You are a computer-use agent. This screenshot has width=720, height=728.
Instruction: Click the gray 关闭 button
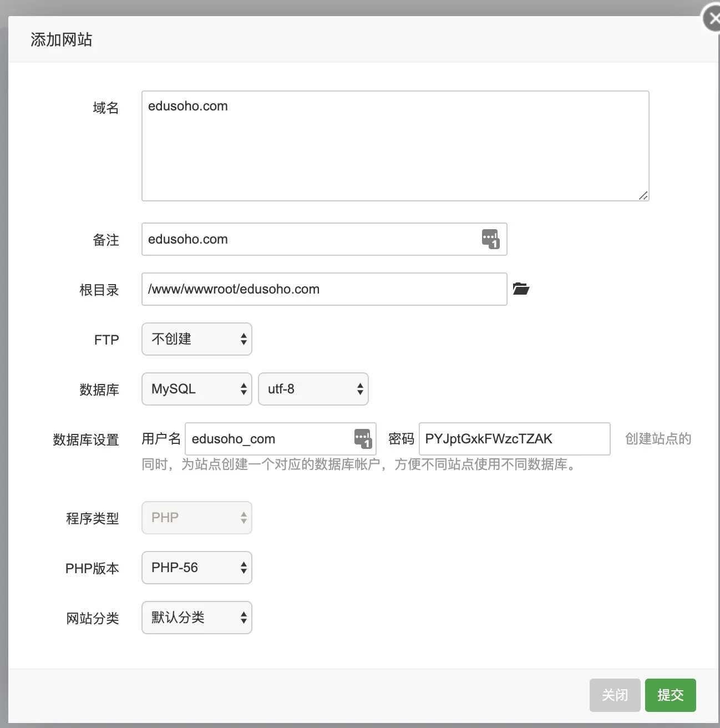click(x=615, y=695)
